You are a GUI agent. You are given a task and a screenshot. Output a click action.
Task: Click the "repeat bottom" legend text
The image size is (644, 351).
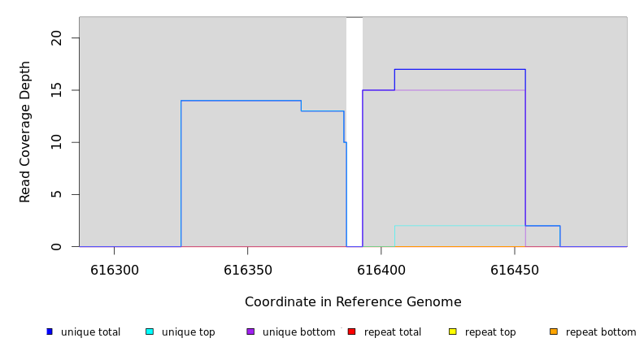coord(601,332)
